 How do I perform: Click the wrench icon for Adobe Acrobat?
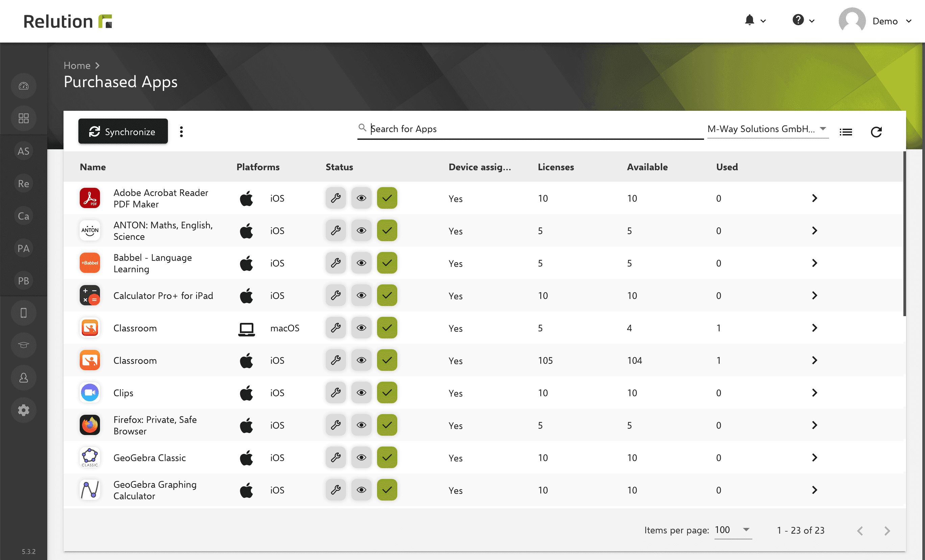(336, 198)
